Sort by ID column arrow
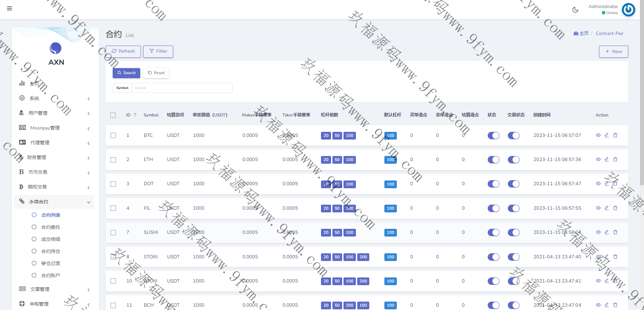Image resolution: width=644 pixels, height=310 pixels. click(135, 115)
